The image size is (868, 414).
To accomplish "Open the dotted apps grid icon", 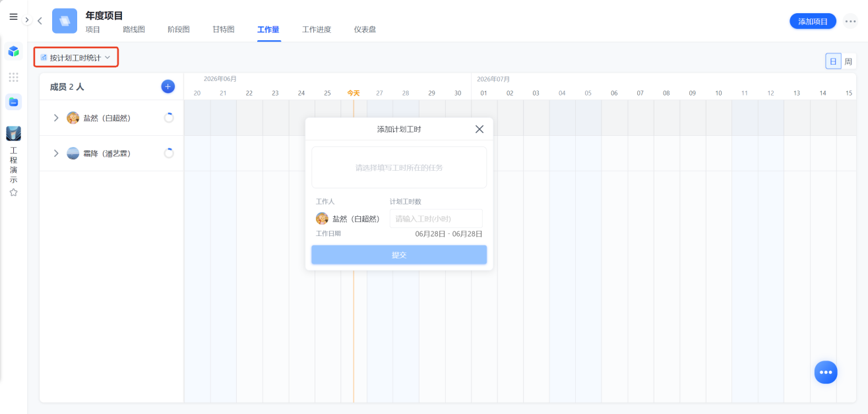I will point(13,77).
